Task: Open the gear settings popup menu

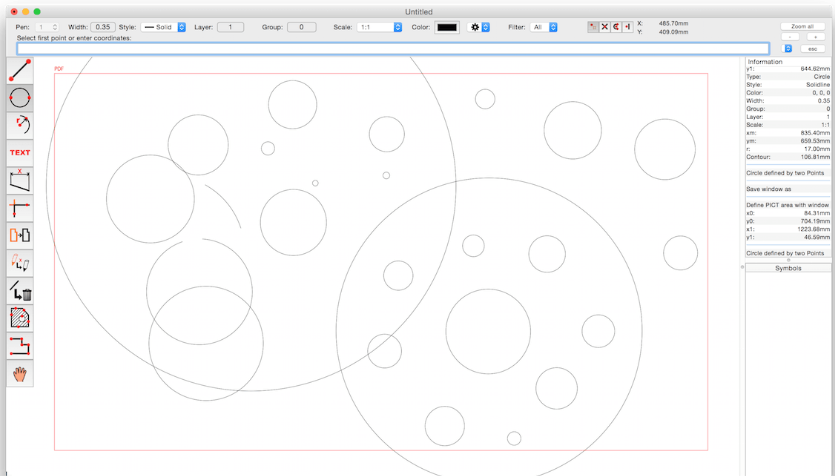Action: (x=478, y=27)
